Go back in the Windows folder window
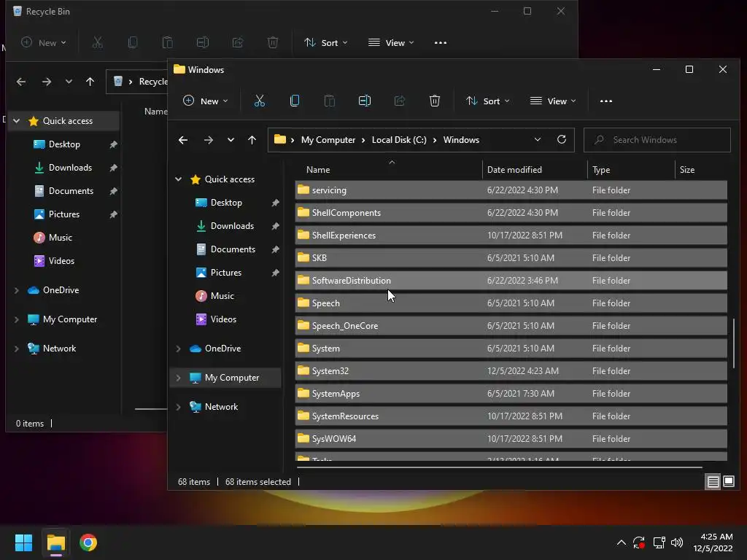The image size is (747, 560). coord(183,140)
